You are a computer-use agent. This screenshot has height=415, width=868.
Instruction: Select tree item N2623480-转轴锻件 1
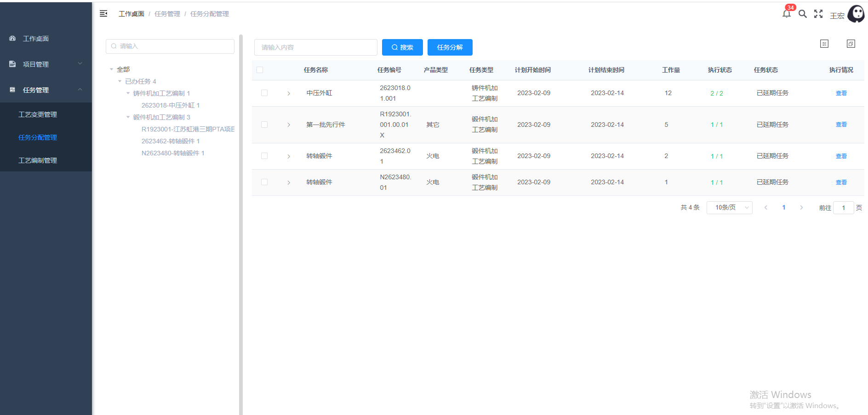[x=173, y=153]
